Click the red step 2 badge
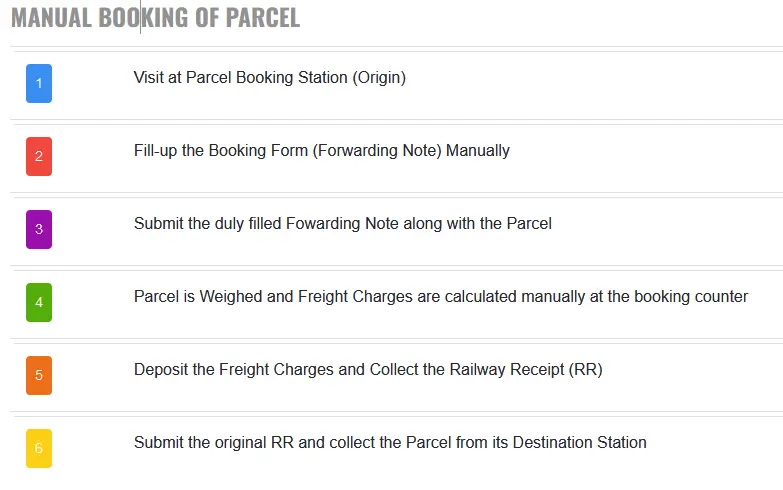The width and height of the screenshot is (783, 490). point(39,156)
